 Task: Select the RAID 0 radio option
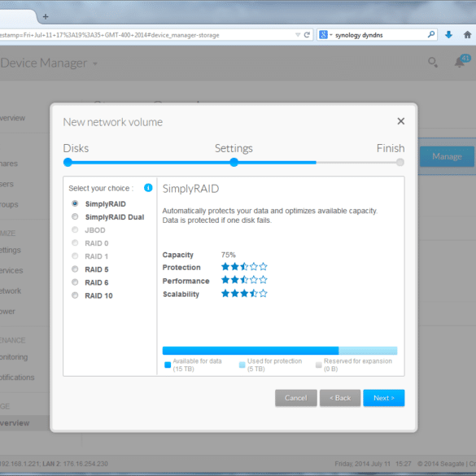(x=75, y=242)
